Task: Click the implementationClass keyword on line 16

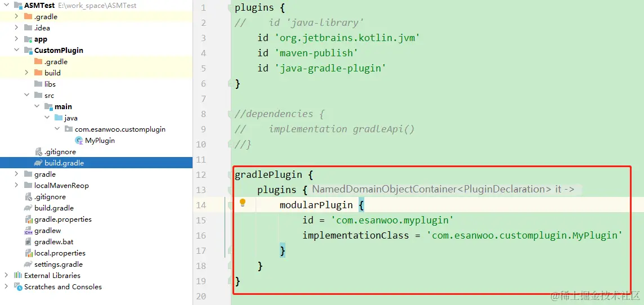Action: [x=356, y=236]
